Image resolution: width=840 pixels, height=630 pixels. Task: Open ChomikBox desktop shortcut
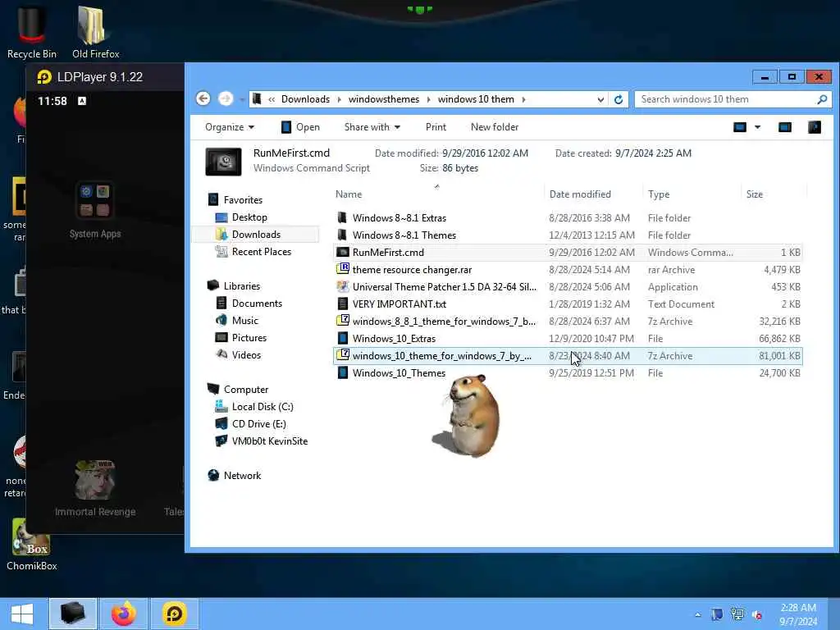tap(32, 545)
